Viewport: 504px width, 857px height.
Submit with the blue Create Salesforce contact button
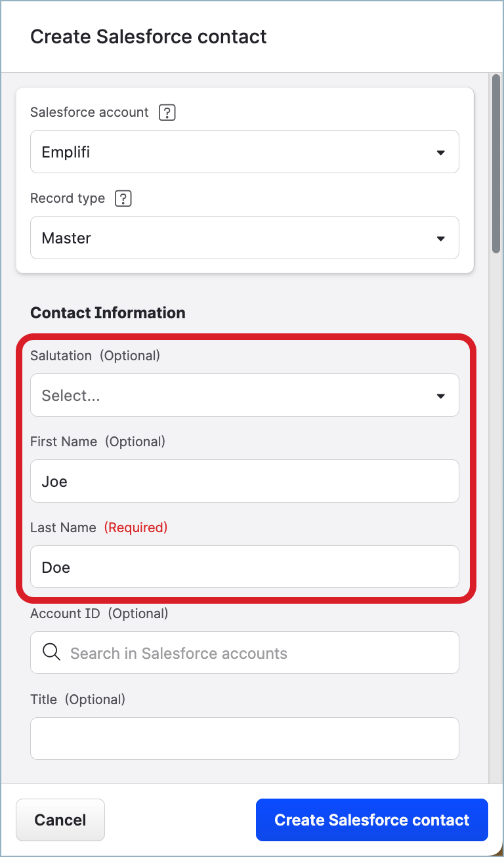coord(371,820)
